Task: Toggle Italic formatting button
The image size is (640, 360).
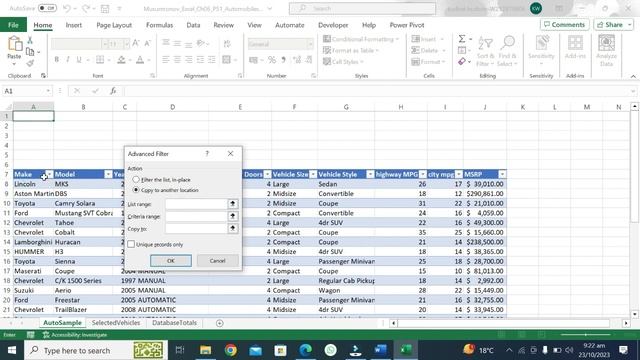Action: [68, 60]
